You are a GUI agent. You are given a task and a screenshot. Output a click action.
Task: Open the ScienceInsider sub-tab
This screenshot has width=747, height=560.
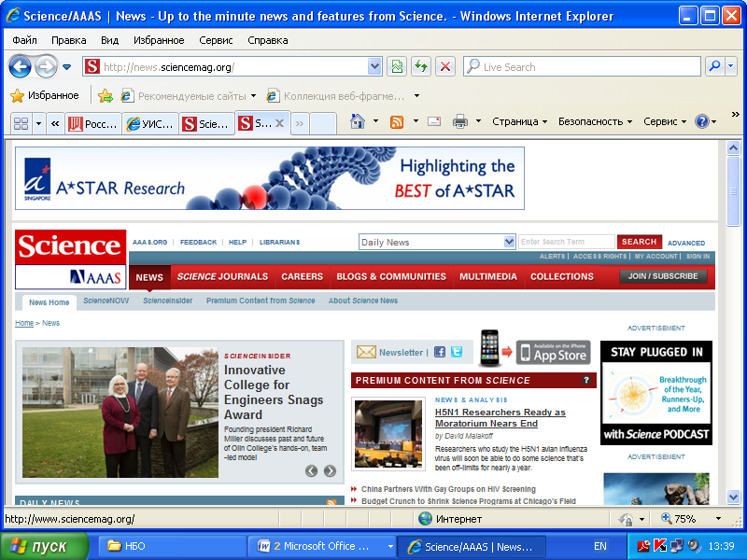(168, 301)
